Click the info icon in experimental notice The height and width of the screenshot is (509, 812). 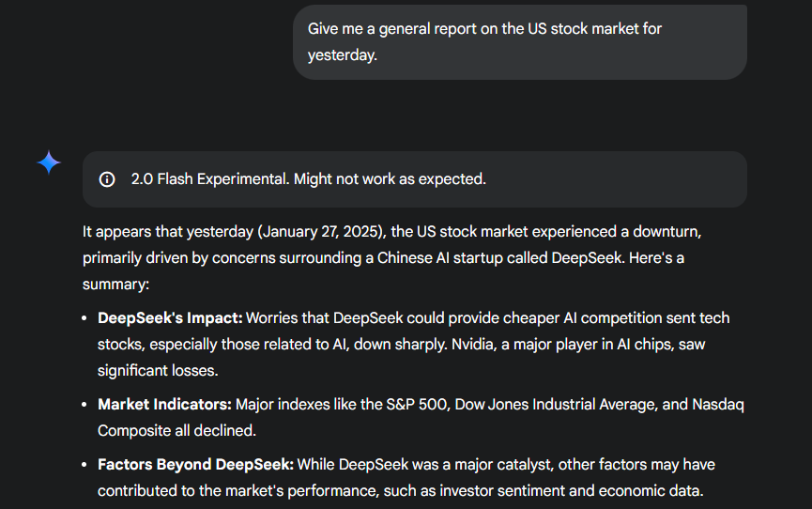point(107,179)
